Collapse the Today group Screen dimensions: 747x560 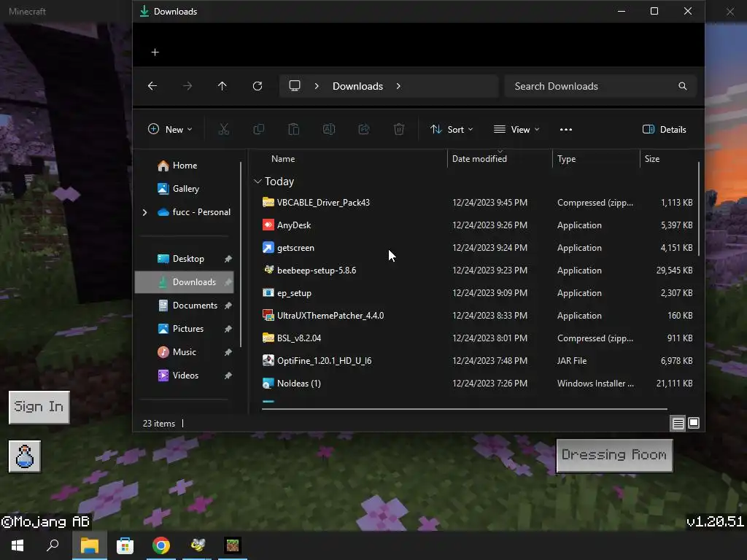tap(258, 182)
